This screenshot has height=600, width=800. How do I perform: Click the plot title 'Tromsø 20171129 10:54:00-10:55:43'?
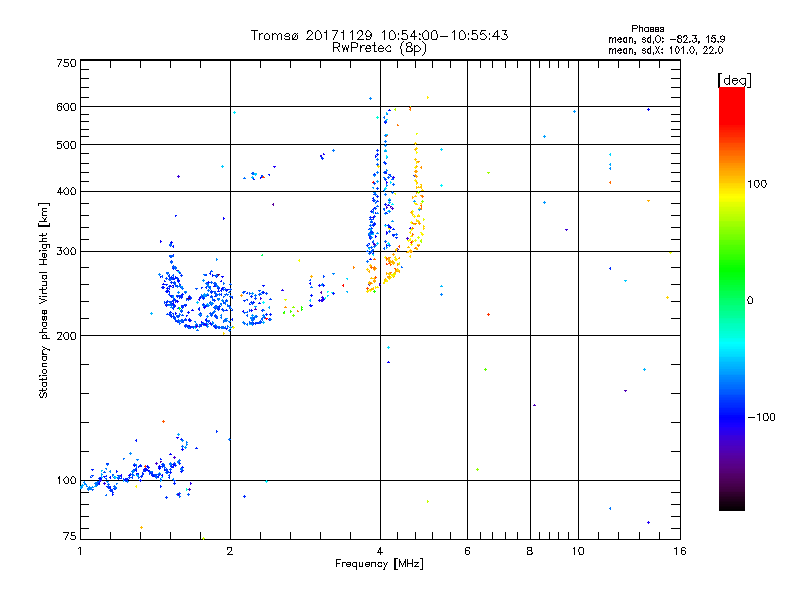379,35
